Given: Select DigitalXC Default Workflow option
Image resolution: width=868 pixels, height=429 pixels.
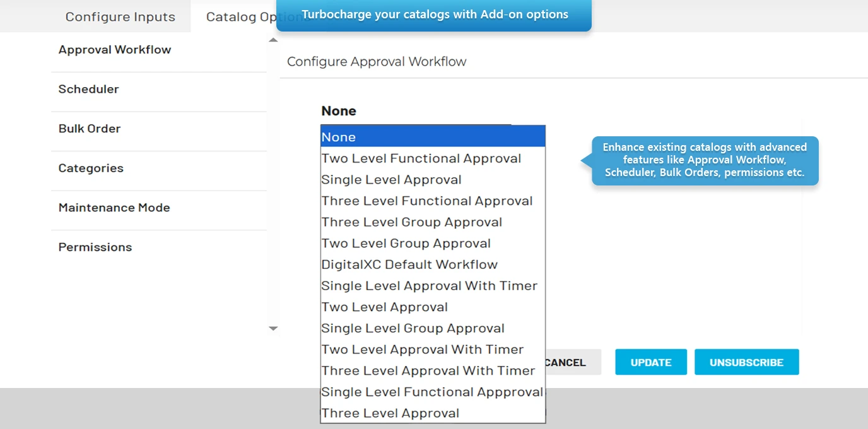Looking at the screenshot, I should (x=409, y=264).
